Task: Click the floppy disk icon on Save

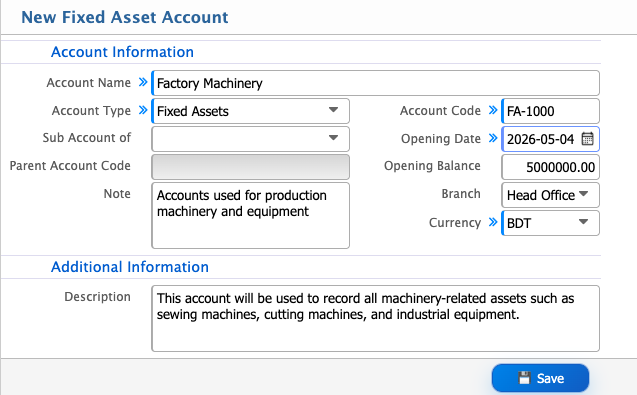Action: [x=524, y=378]
